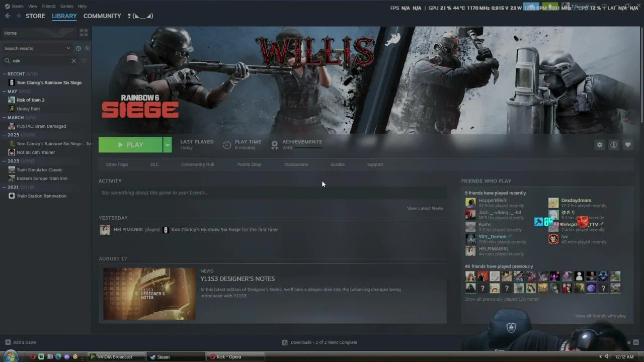The height and width of the screenshot is (362, 644).
Task: Open the game's Store Page tab
Action: coord(117,164)
